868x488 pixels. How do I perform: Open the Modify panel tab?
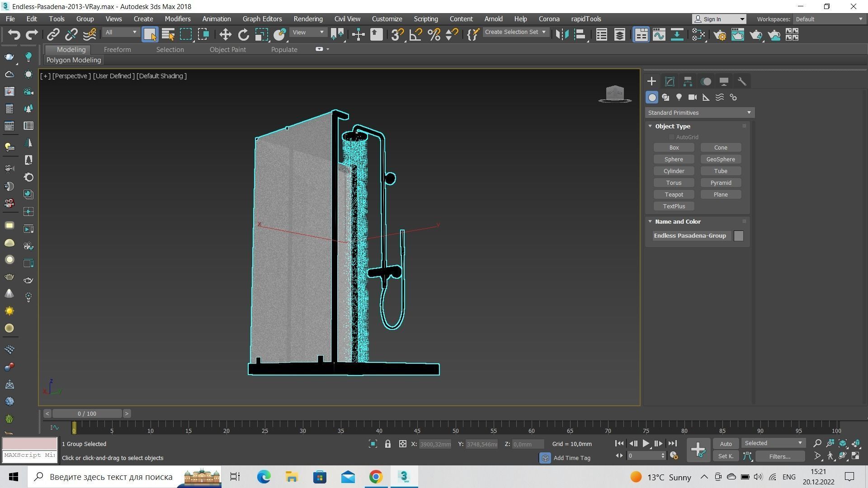coord(670,81)
